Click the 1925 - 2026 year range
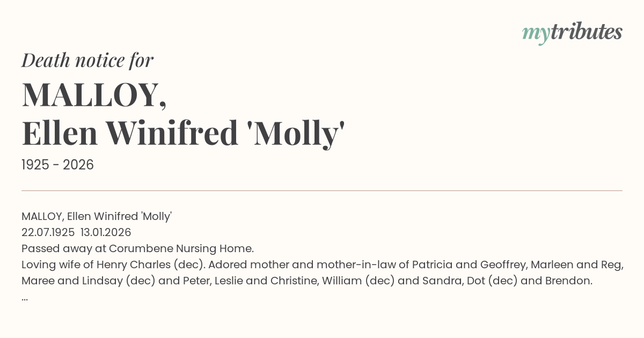Image resolution: width=644 pixels, height=338 pixels. point(57,165)
